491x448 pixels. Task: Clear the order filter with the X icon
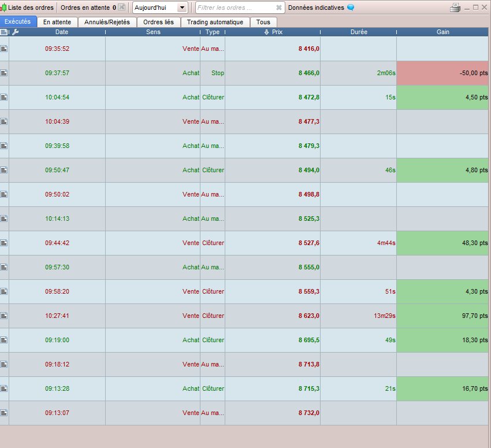point(278,8)
